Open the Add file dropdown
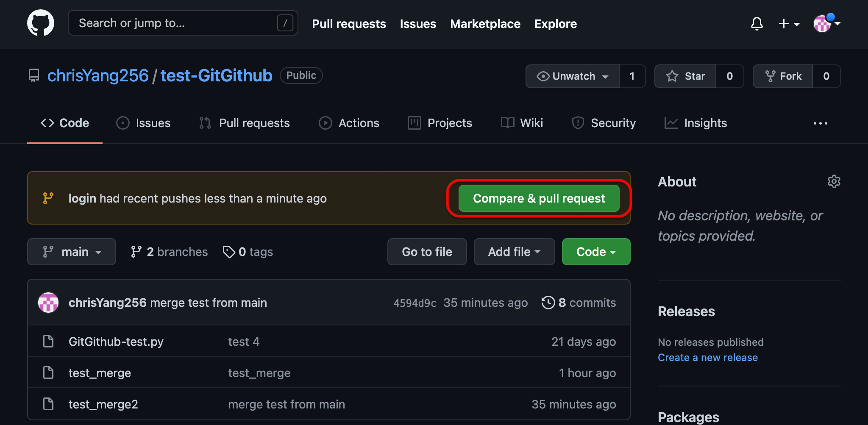The image size is (868, 425). [514, 252]
